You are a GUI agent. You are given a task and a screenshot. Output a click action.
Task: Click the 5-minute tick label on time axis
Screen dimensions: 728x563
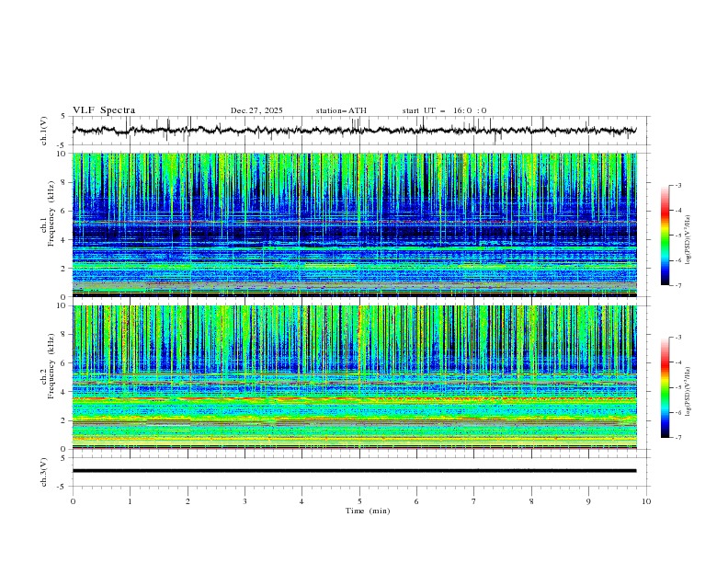[359, 501]
